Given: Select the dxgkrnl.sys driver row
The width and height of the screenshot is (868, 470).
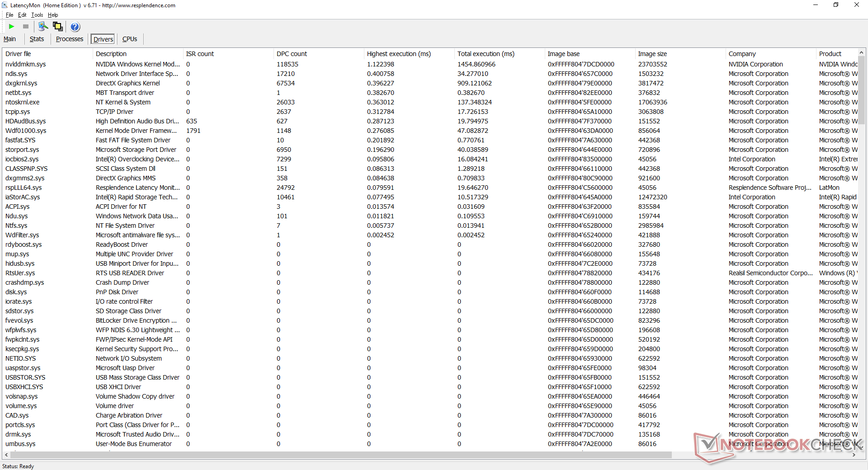Looking at the screenshot, I should tap(430, 83).
